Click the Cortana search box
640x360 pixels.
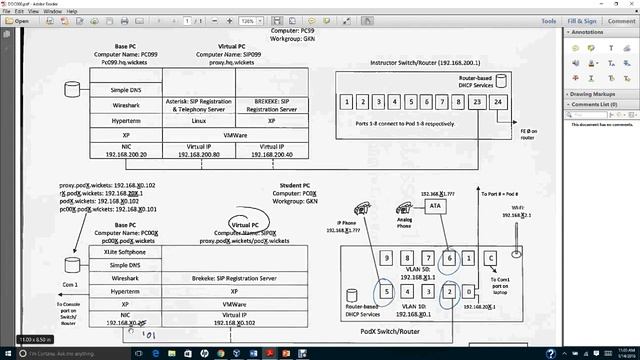(x=73, y=353)
